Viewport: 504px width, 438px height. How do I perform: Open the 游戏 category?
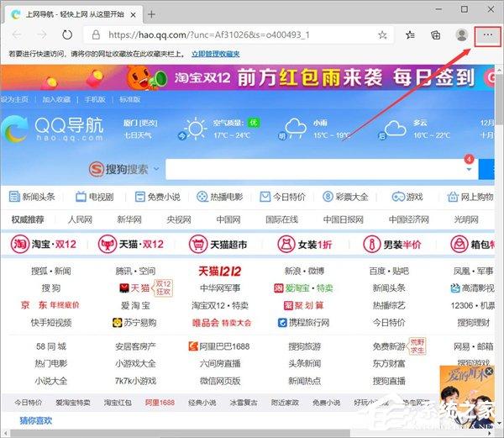pos(407,197)
